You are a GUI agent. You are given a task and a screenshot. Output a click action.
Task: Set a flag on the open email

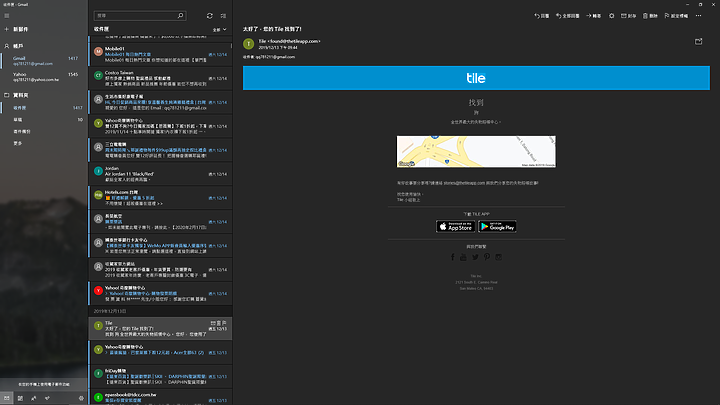(x=676, y=16)
